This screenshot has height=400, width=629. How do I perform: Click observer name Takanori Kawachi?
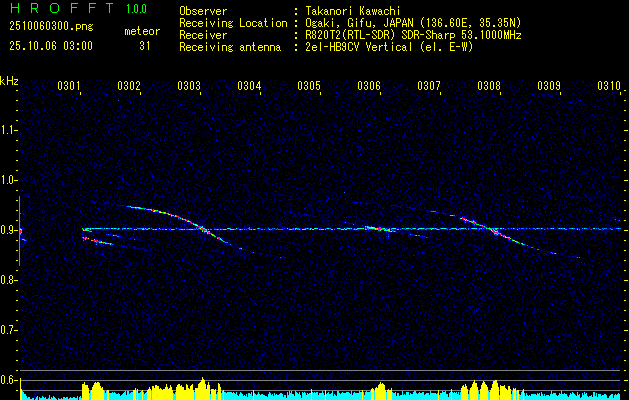[x=353, y=11]
